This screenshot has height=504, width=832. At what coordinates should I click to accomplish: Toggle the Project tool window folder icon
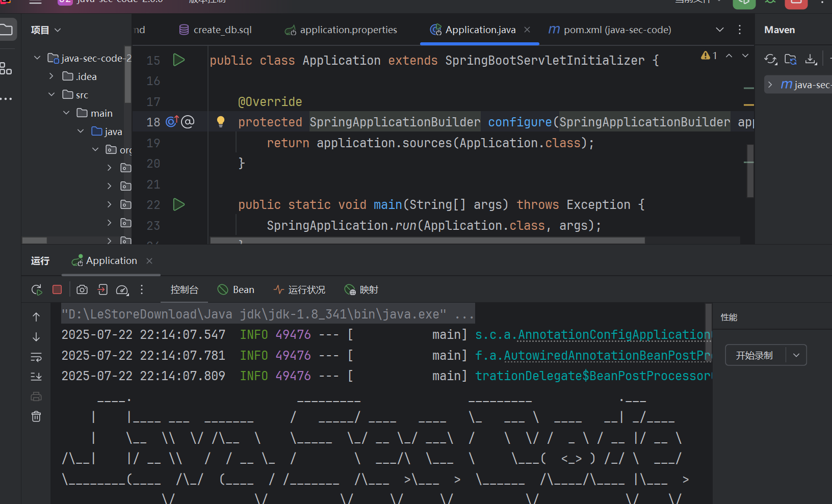point(7,30)
